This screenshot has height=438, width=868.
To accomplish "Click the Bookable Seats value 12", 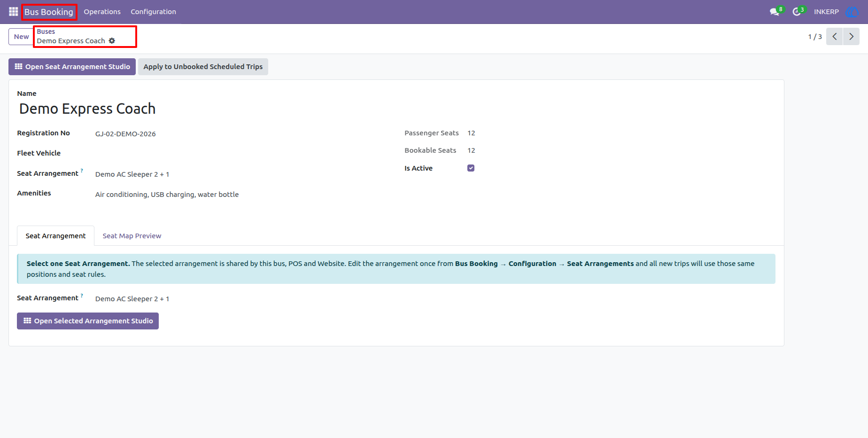I will 471,150.
